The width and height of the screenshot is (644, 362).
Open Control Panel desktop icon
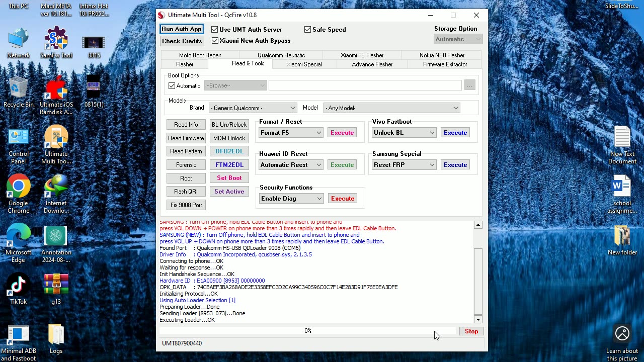(x=18, y=146)
